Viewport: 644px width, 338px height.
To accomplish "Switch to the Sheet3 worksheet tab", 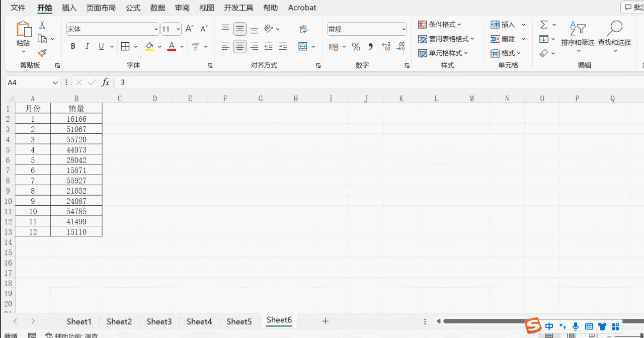I will (159, 321).
